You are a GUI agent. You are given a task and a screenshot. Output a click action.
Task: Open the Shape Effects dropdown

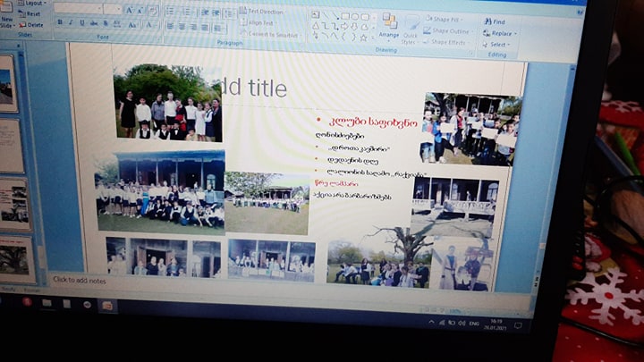(x=445, y=42)
